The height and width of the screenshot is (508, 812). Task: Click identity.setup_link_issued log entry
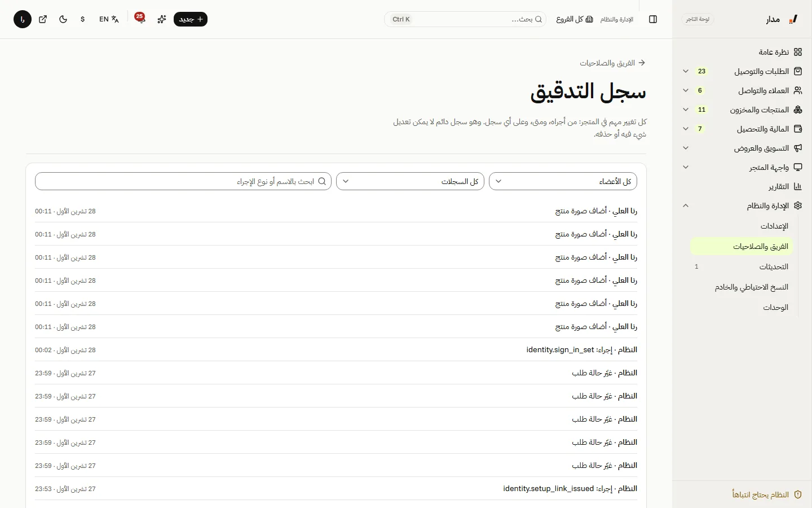tap(336, 489)
